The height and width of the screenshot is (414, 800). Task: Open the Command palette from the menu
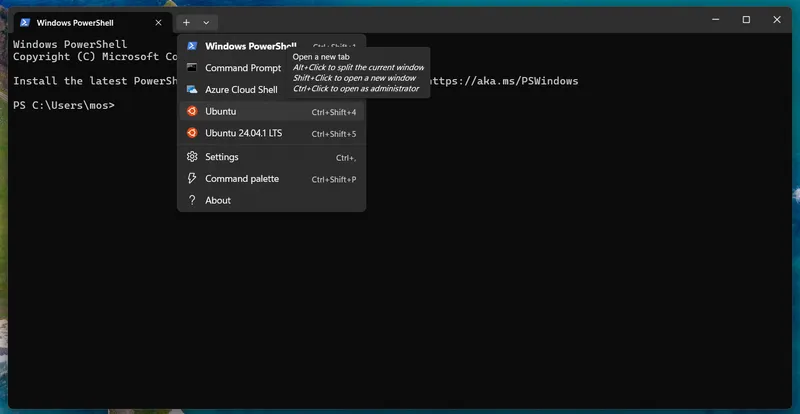242,179
